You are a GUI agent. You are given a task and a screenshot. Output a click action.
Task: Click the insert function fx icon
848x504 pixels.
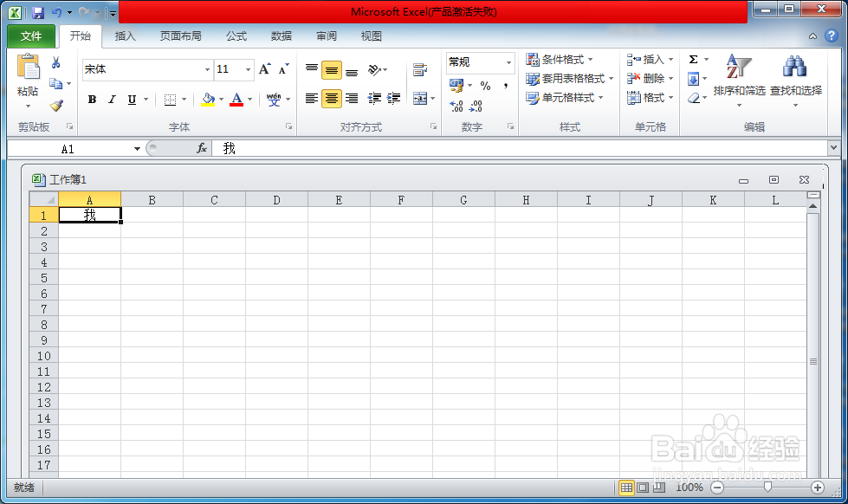click(x=202, y=148)
